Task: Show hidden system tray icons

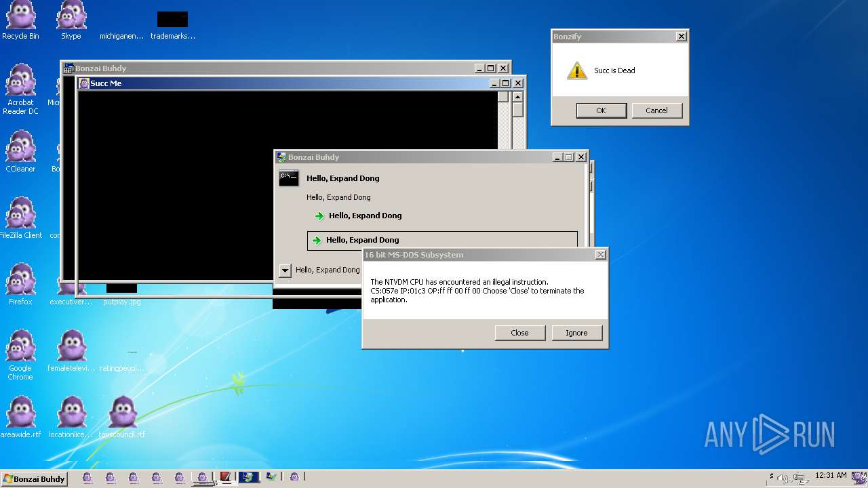Action: click(772, 476)
